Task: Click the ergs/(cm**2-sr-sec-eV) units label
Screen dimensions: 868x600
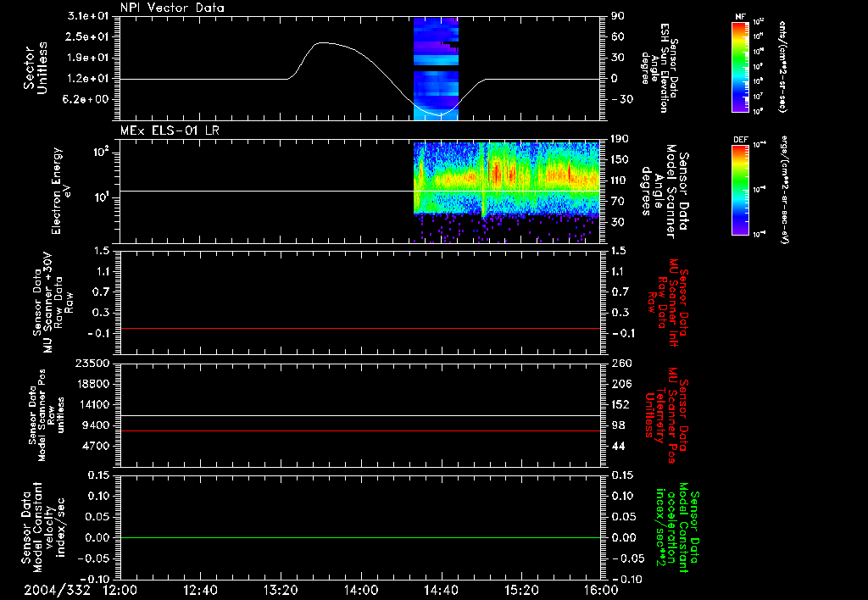Action: point(784,190)
